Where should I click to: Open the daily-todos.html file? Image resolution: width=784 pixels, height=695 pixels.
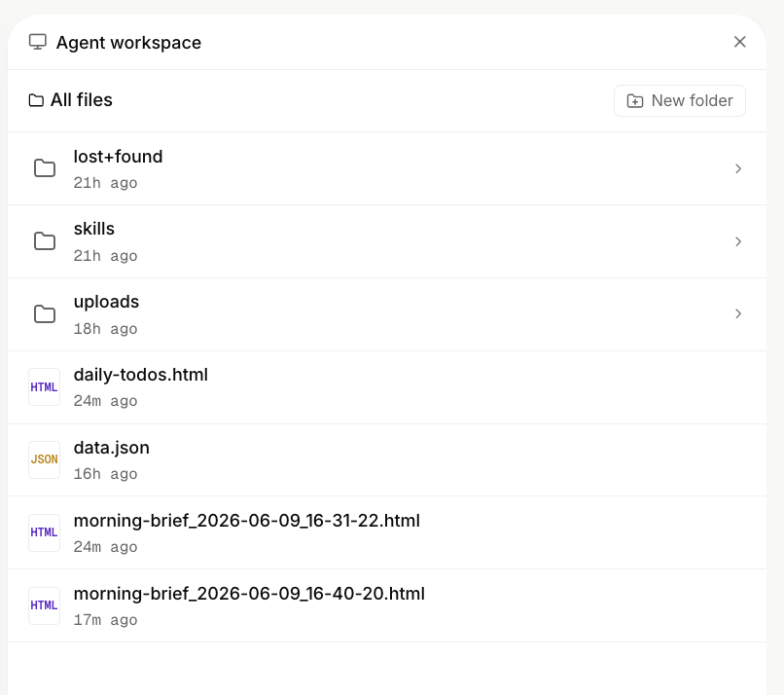point(387,387)
